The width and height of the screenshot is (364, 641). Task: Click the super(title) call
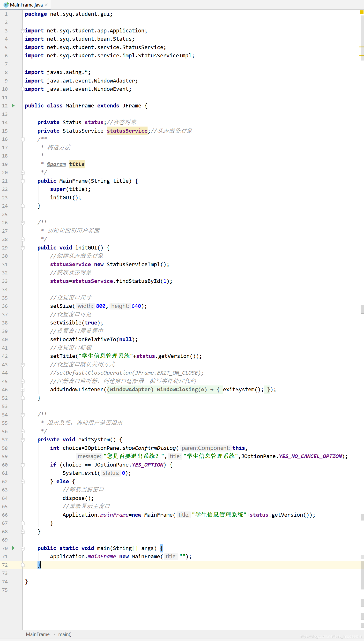(x=70, y=189)
